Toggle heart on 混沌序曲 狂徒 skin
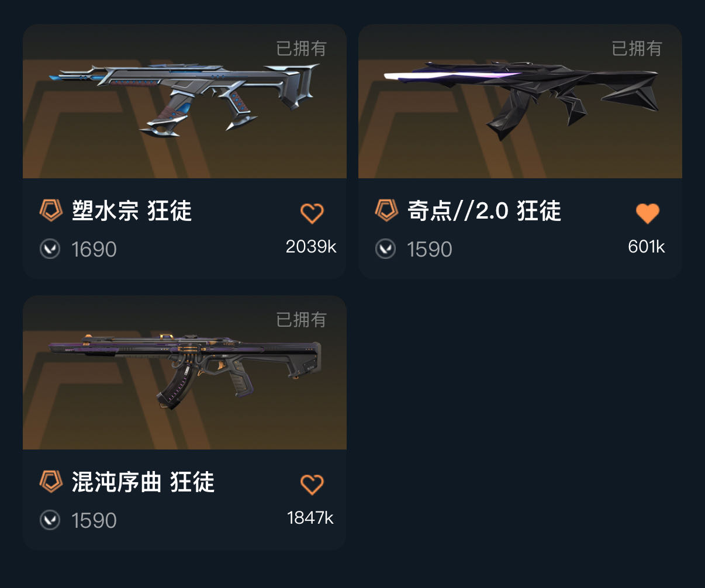 tap(312, 485)
